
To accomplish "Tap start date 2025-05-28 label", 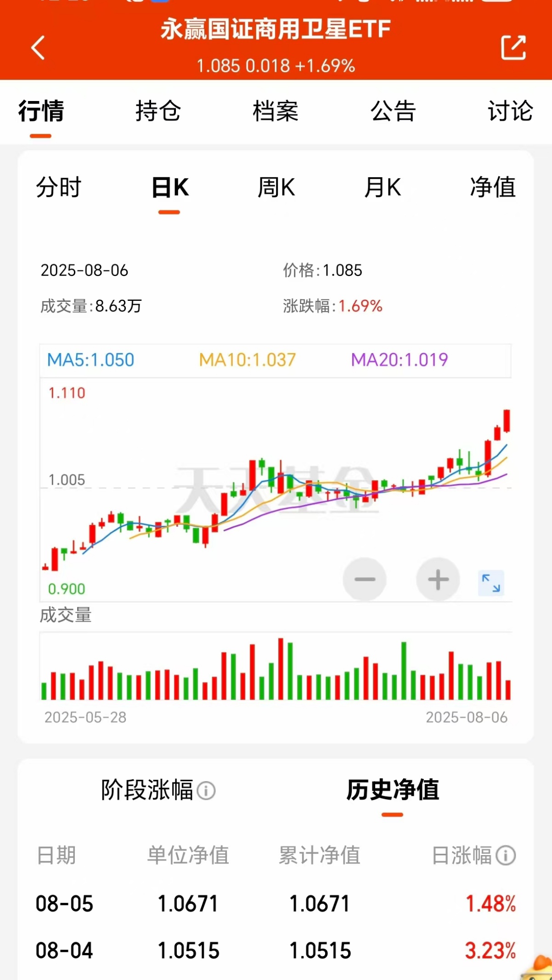I will coord(85,717).
